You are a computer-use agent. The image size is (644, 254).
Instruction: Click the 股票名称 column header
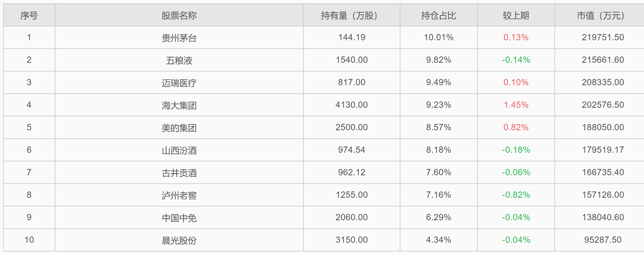(179, 15)
